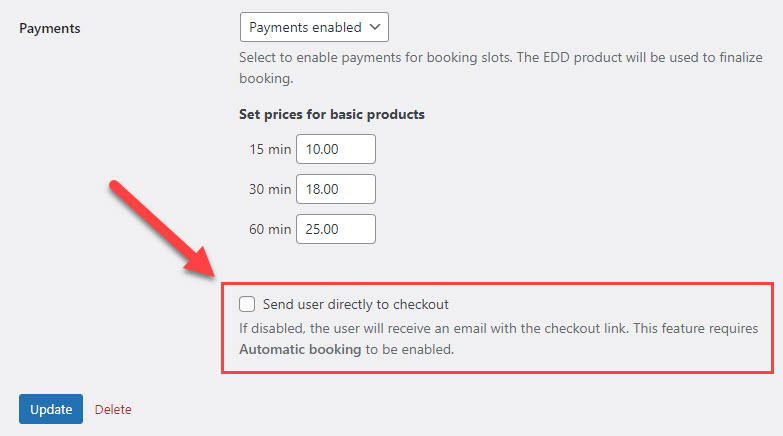The height and width of the screenshot is (436, 783).
Task: Click the 15 min label
Action: (x=270, y=149)
